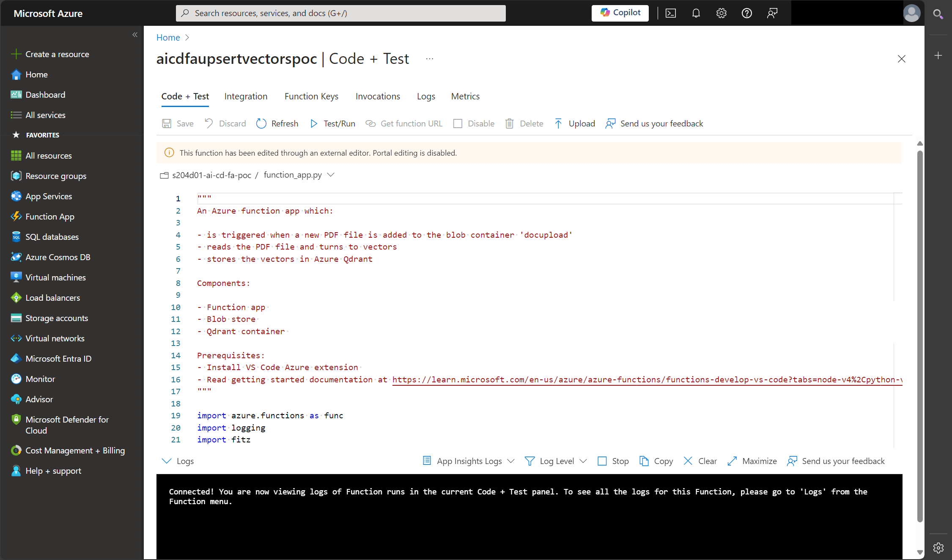The image size is (952, 560).
Task: Click the Home breadcrumb link
Action: click(x=168, y=37)
